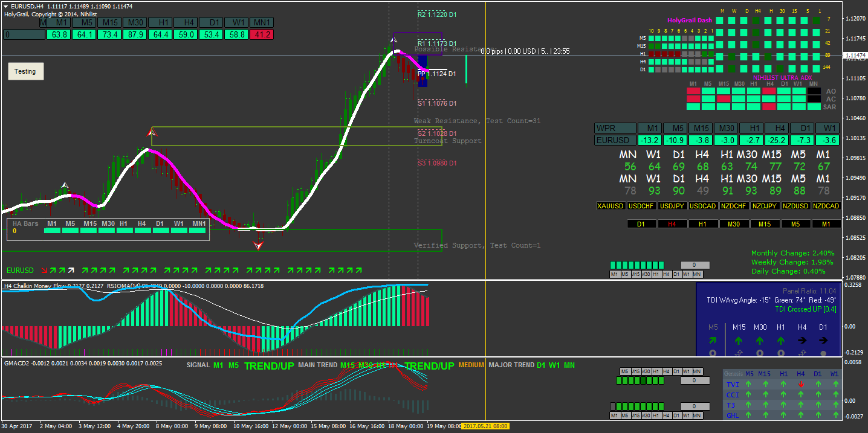Image resolution: width=868 pixels, height=433 pixels.
Task: Toggle the M1 timeframe button in black row
Action: pos(826,224)
